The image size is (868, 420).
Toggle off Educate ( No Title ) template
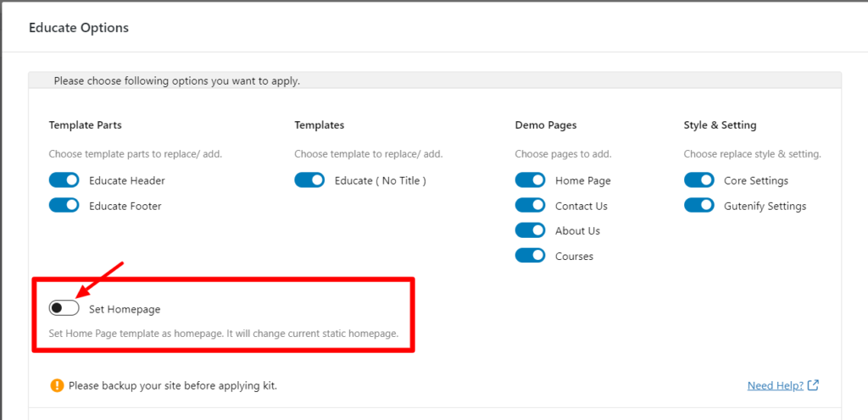pos(309,180)
